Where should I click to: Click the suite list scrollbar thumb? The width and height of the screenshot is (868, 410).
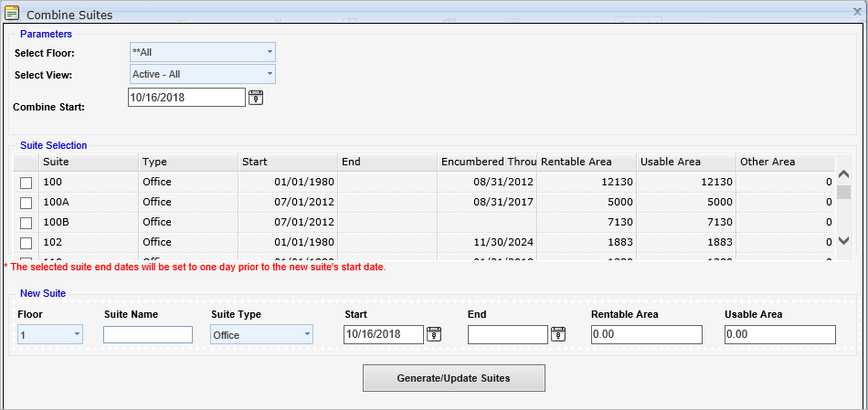coord(843,192)
